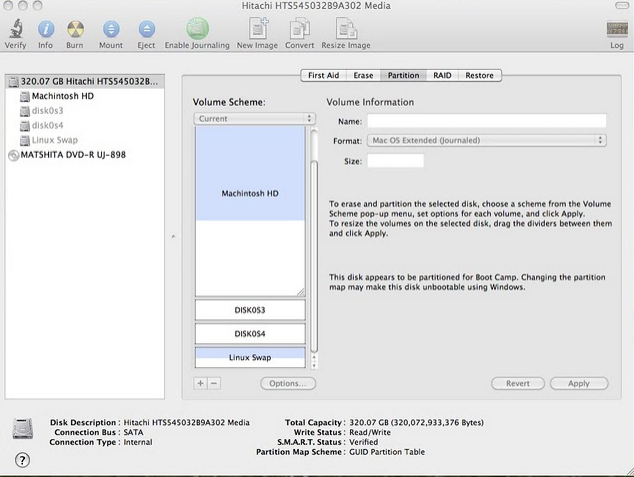Open disk Info from toolbar
The image size is (634, 477).
click(46, 29)
